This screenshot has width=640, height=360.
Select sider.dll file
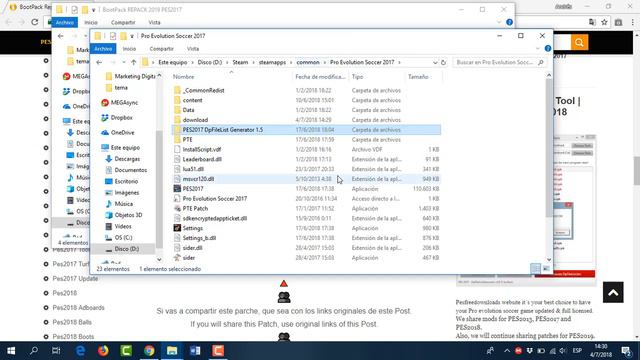(192, 248)
